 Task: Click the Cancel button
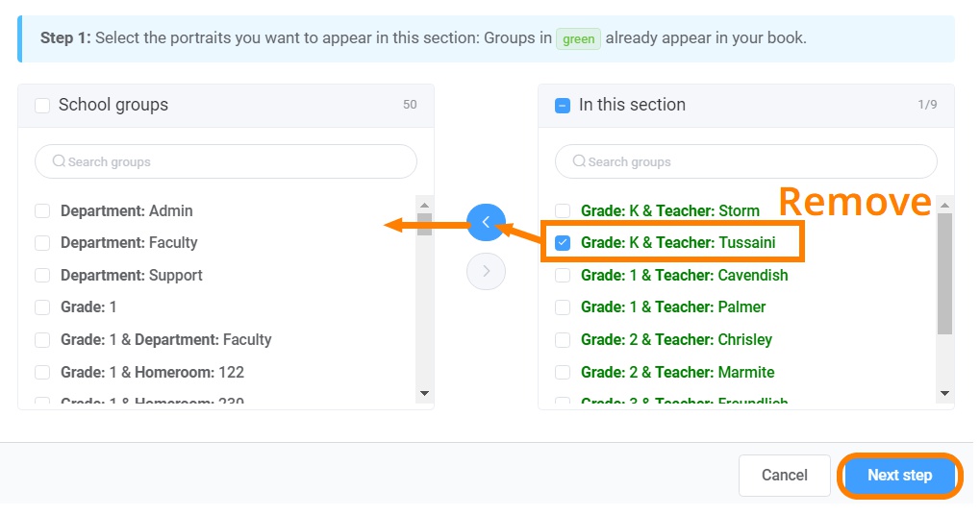tap(785, 476)
